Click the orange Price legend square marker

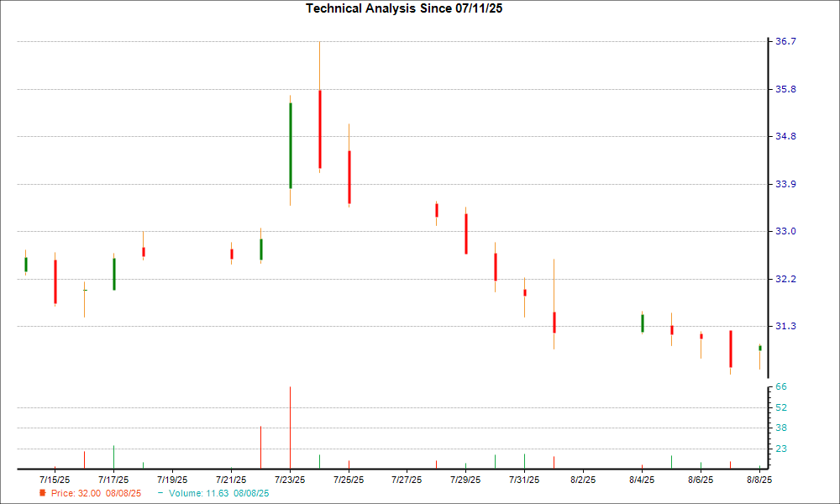(x=42, y=493)
